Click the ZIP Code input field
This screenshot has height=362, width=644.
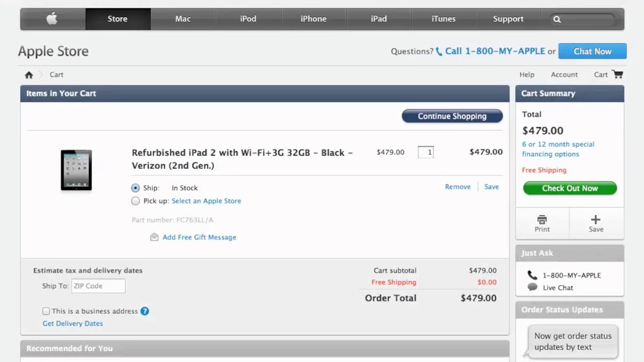point(98,286)
